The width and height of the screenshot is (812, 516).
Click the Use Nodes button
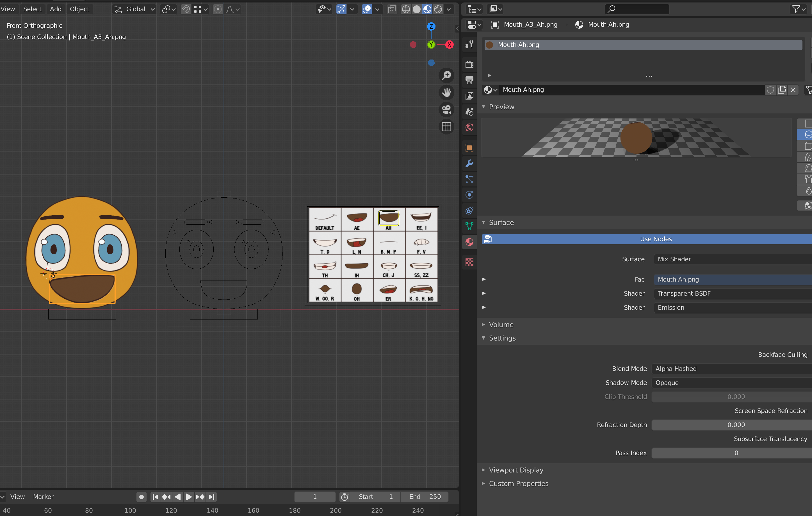click(656, 239)
